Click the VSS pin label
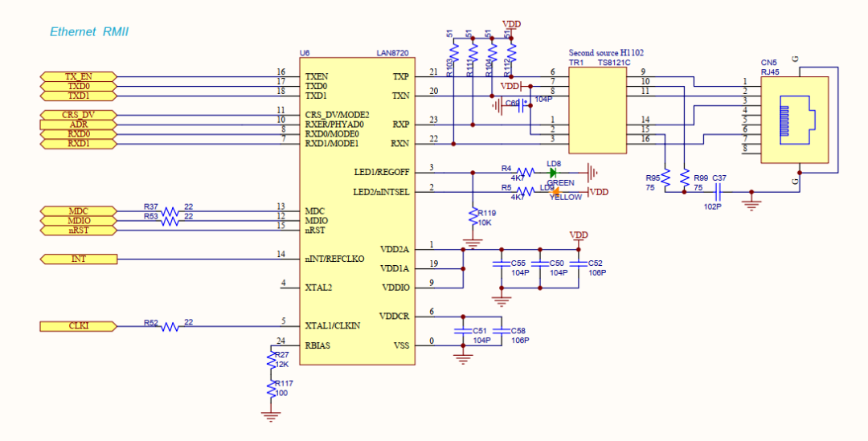Screen dimensions: 868x441 [x=401, y=345]
